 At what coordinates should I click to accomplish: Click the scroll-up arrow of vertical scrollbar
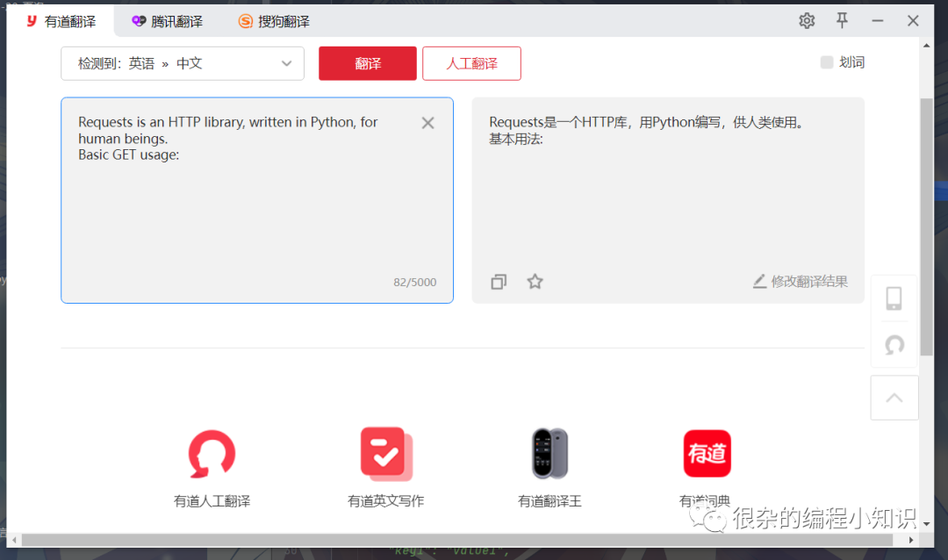click(x=926, y=46)
